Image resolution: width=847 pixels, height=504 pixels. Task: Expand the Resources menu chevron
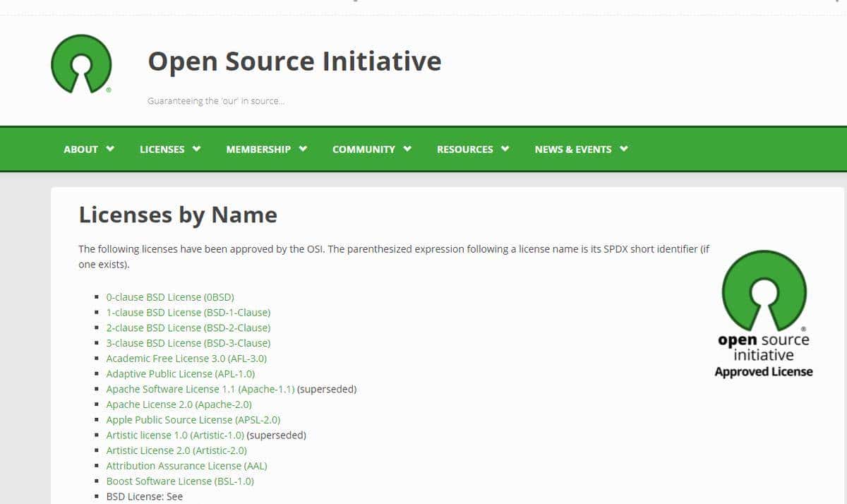point(505,149)
